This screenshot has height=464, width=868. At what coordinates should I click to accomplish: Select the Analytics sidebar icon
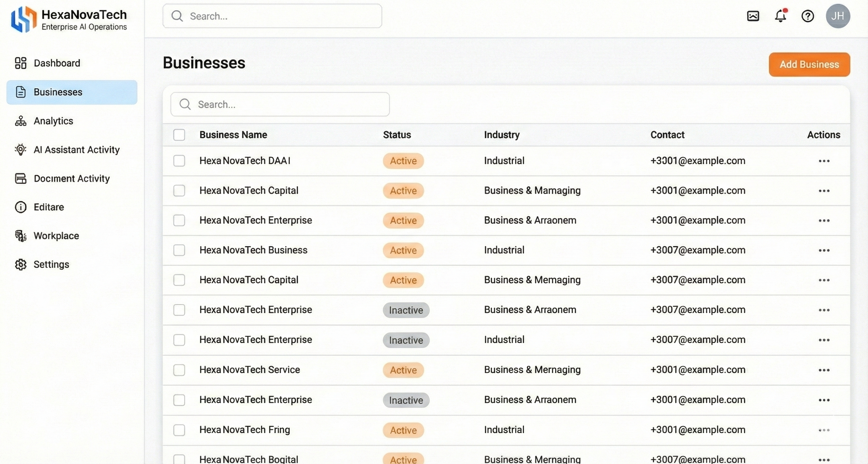(21, 121)
